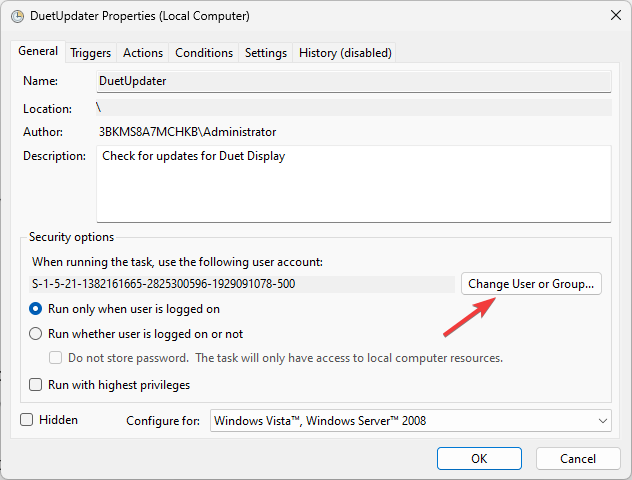This screenshot has height=480, width=632.
Task: Switch to the Conditions tab
Action: tap(204, 53)
